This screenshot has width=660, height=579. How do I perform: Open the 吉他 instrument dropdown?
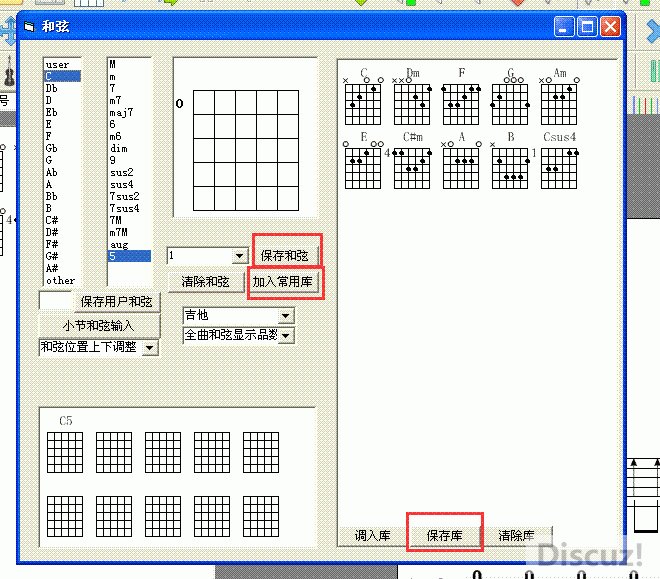285,315
